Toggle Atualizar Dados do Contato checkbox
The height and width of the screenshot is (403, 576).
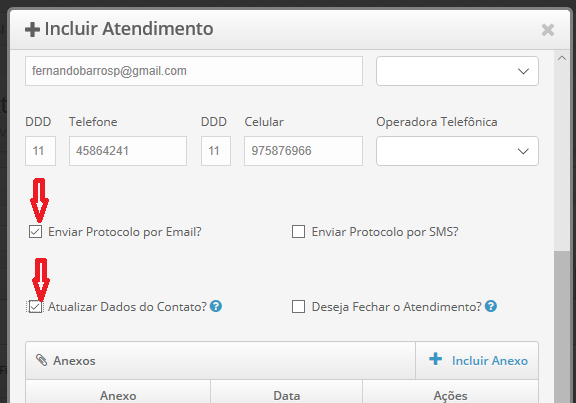click(35, 307)
